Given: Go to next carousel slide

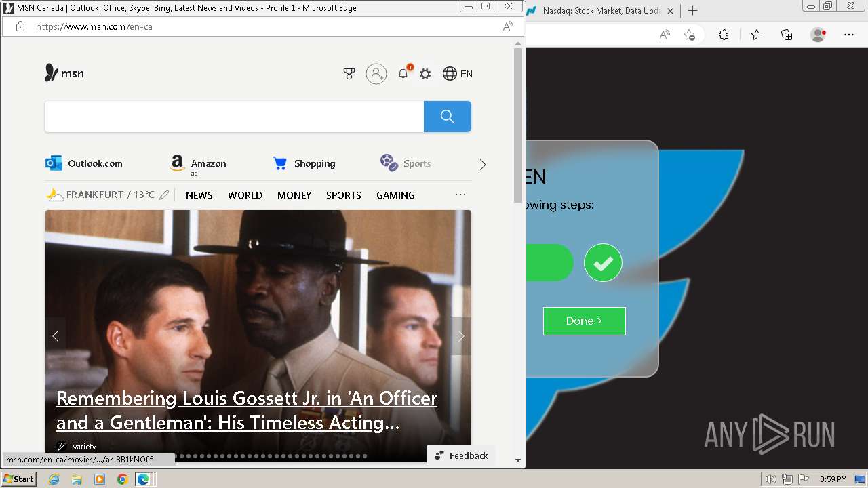Looking at the screenshot, I should (x=461, y=336).
